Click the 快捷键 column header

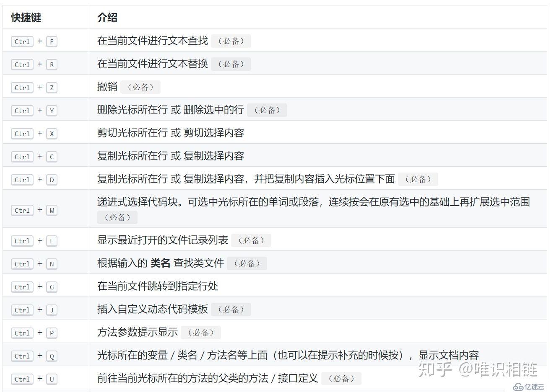click(26, 18)
